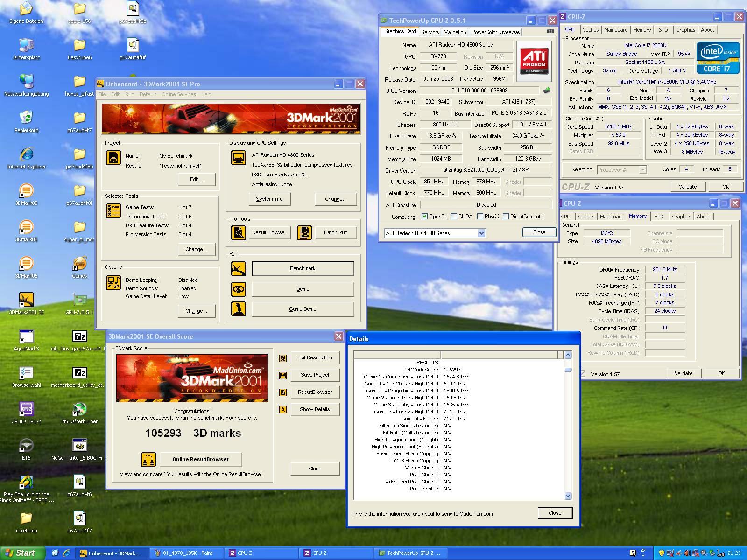Viewport: 747px width, 560px height.
Task: Click the large Benchmark button
Action: pyautogui.click(x=303, y=269)
